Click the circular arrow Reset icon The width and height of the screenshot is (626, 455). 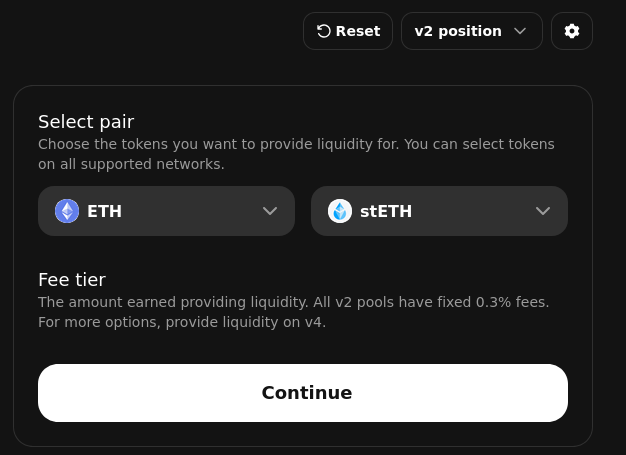pos(323,31)
